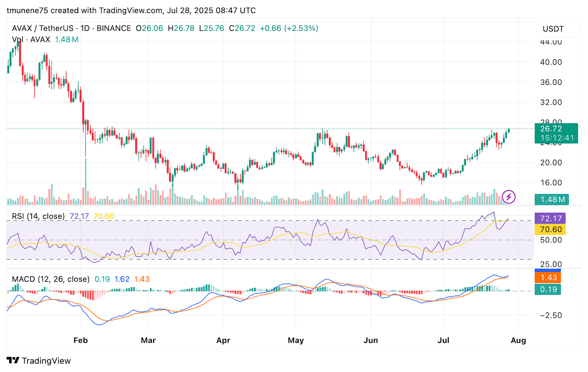Open the USDT currency selector

pyautogui.click(x=557, y=29)
